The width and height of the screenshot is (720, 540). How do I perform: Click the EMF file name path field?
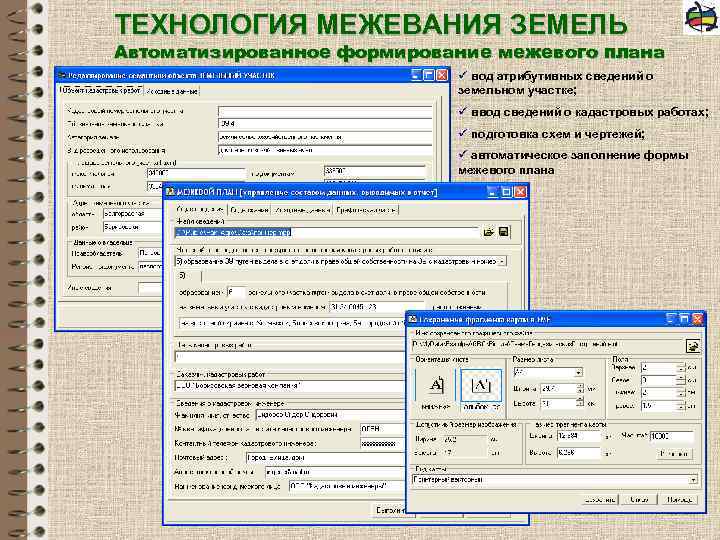point(547,344)
